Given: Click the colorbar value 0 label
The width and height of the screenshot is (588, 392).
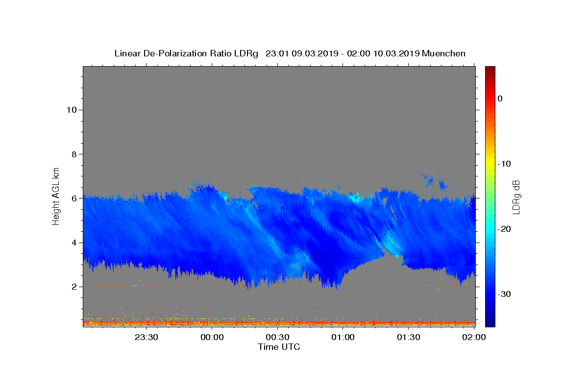Looking at the screenshot, I should [500, 98].
